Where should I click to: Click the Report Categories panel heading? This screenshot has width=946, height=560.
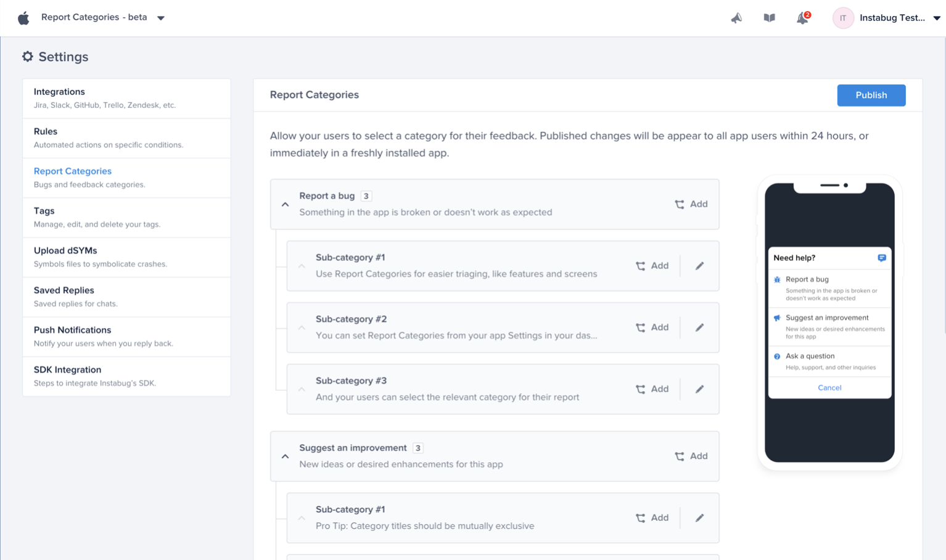(x=314, y=95)
